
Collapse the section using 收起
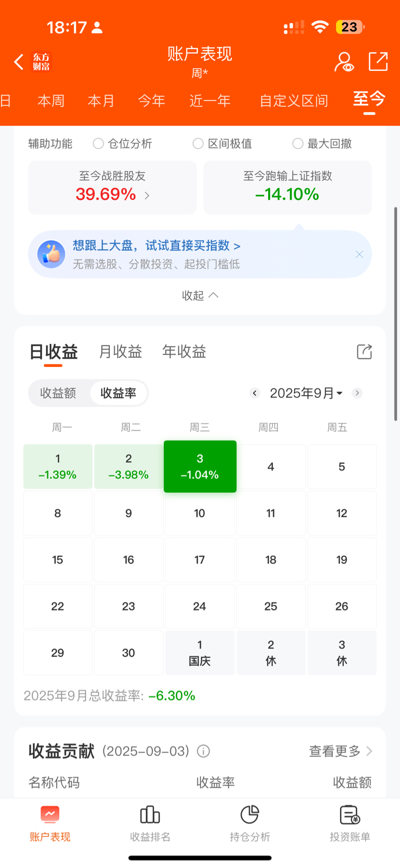(200, 296)
